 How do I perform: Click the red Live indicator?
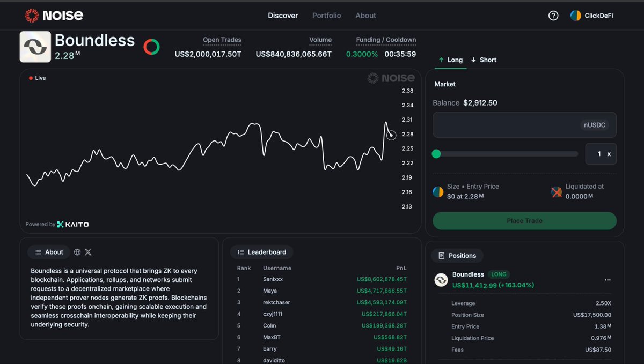[38, 78]
